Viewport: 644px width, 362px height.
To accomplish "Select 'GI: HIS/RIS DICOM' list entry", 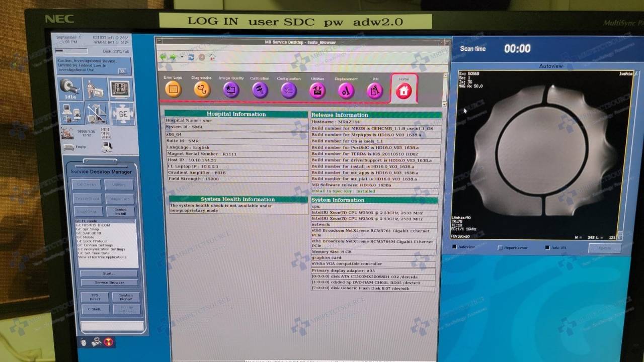I will click(x=93, y=225).
